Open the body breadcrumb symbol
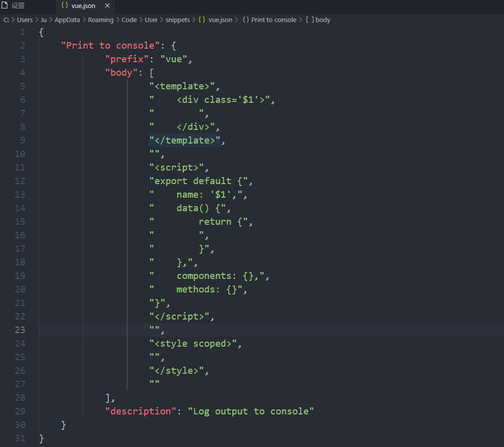The height and width of the screenshot is (447, 504). pyautogui.click(x=323, y=20)
